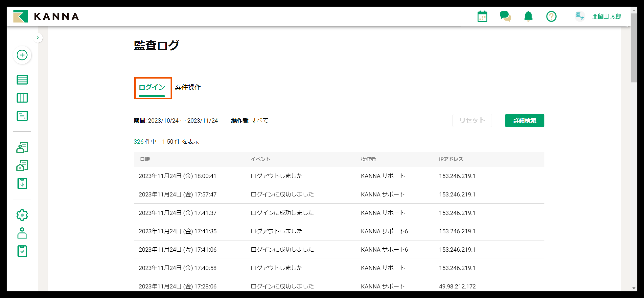Image resolution: width=644 pixels, height=298 pixels.
Task: Click the scrollbar down arrow
Action: [x=634, y=288]
